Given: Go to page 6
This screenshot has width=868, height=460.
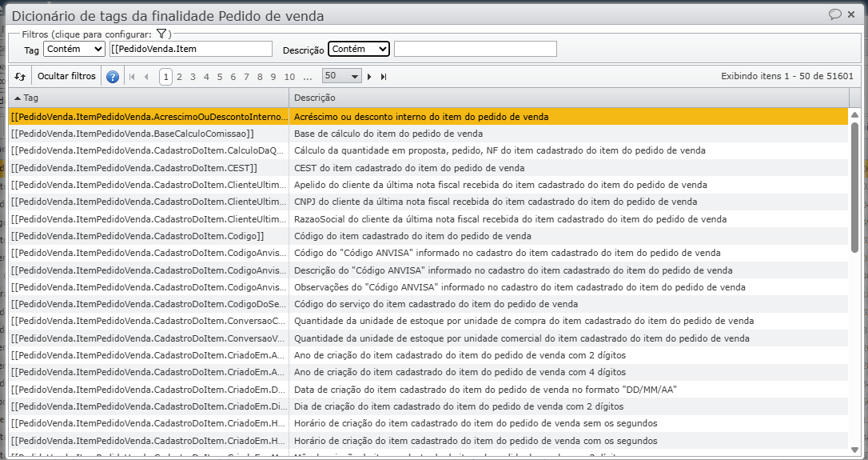Looking at the screenshot, I should point(233,77).
